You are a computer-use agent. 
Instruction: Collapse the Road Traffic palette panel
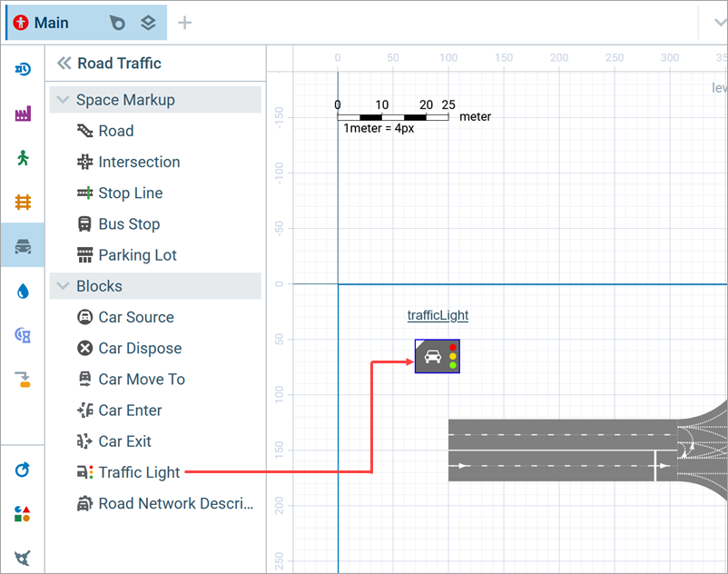pyautogui.click(x=64, y=64)
